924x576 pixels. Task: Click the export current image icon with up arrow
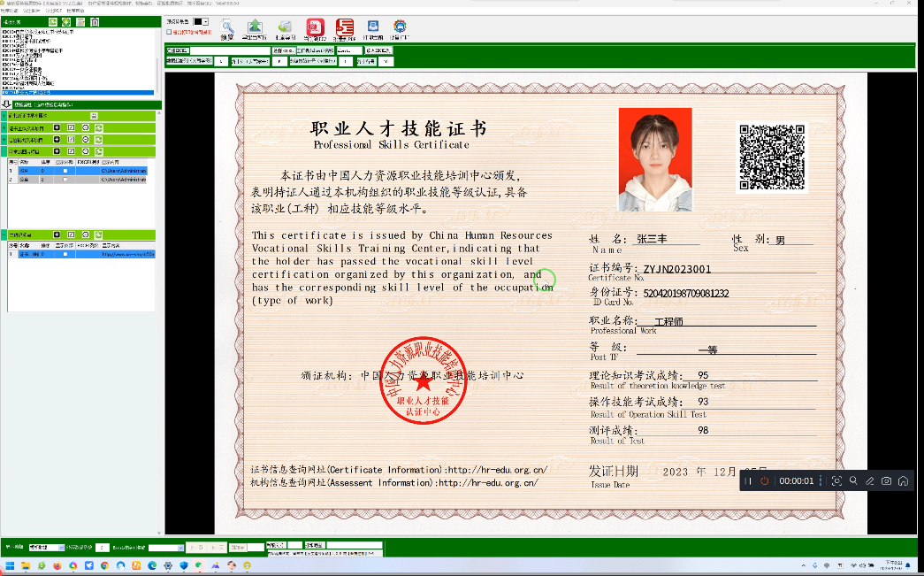[x=255, y=27]
